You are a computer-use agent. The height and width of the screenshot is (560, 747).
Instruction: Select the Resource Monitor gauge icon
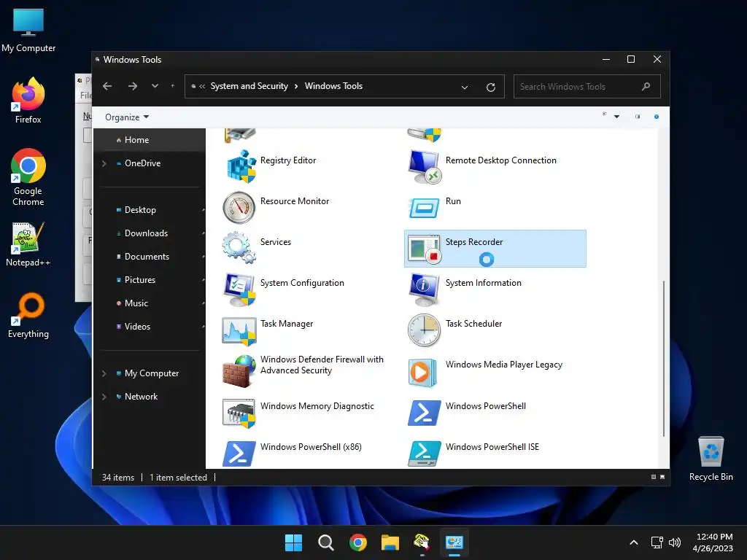tap(239, 208)
